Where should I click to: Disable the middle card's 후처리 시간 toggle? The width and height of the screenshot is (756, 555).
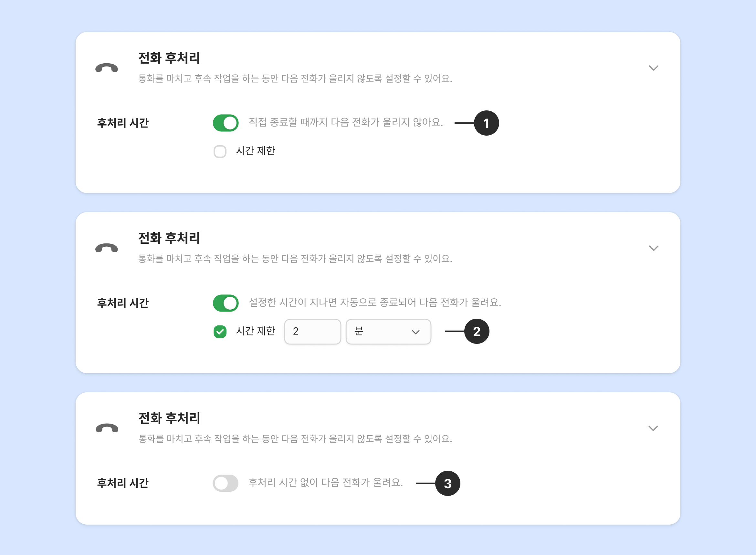tap(226, 303)
